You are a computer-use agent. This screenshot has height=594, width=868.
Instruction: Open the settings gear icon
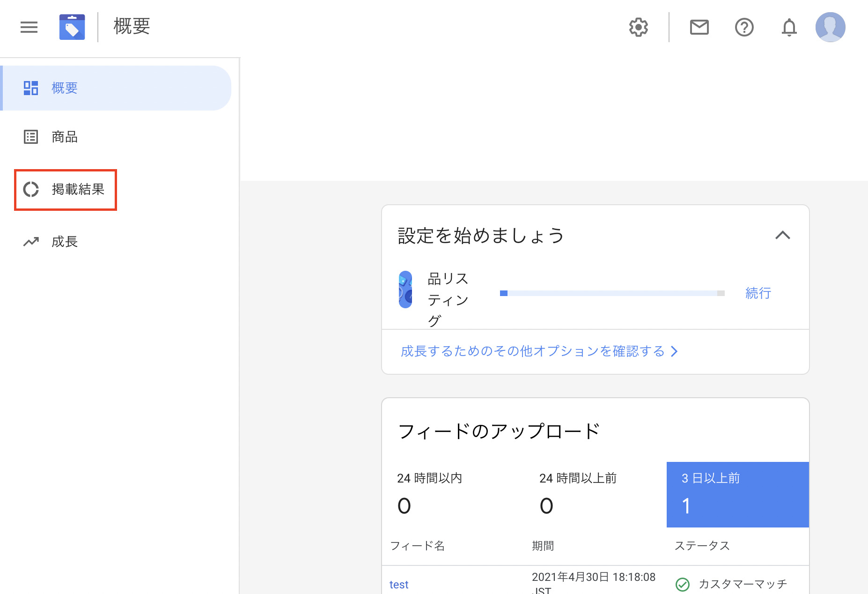coord(638,27)
